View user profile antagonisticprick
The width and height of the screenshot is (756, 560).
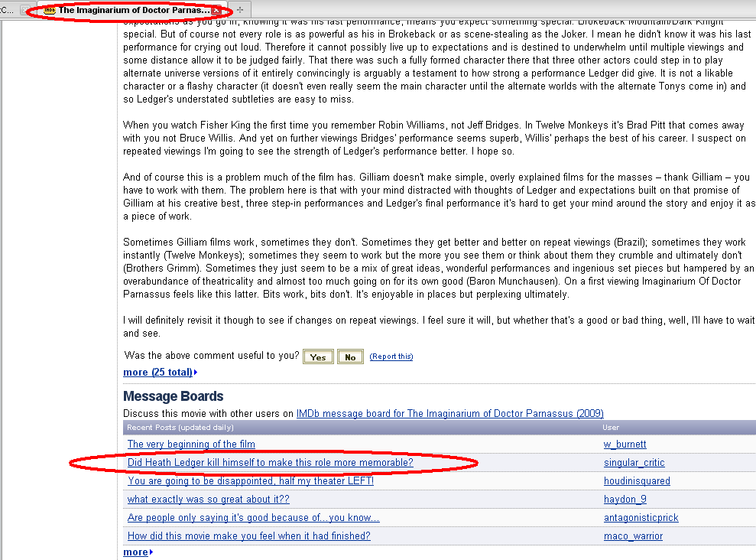tap(641, 518)
